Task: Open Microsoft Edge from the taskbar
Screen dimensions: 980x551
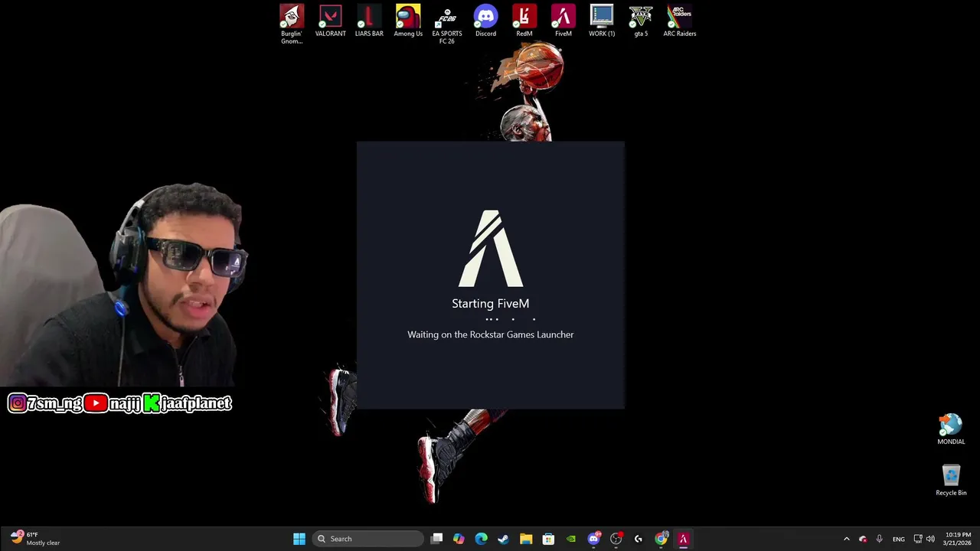Action: click(x=481, y=539)
